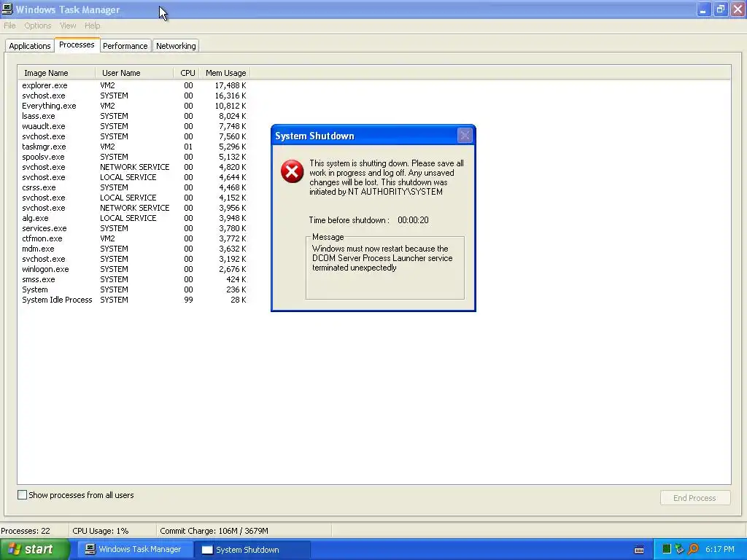This screenshot has width=747, height=560.
Task: Select the System Idle Process row
Action: [134, 300]
